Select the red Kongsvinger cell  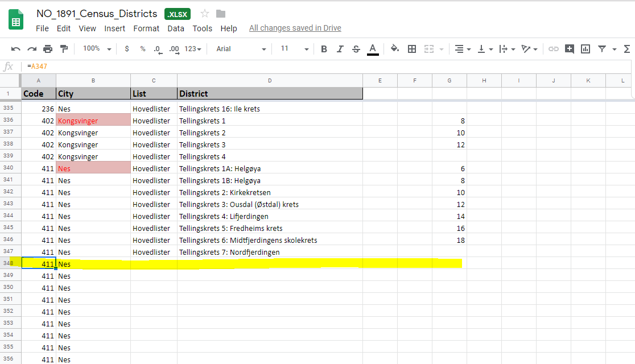(93, 121)
